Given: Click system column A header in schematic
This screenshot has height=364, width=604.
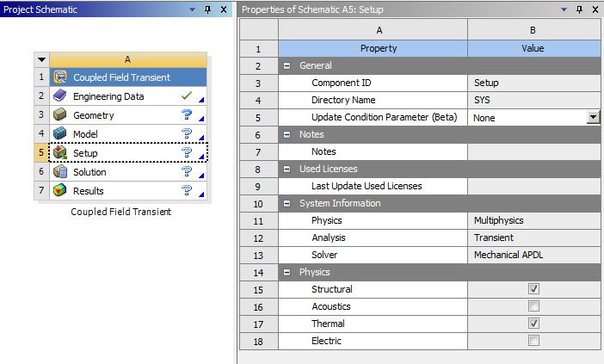Looking at the screenshot, I should click(128, 59).
